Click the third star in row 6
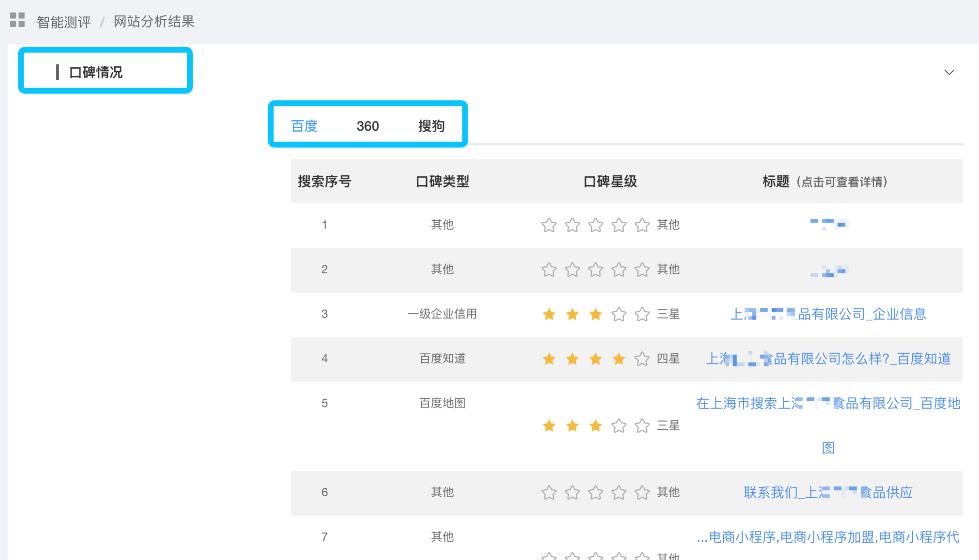 point(595,492)
